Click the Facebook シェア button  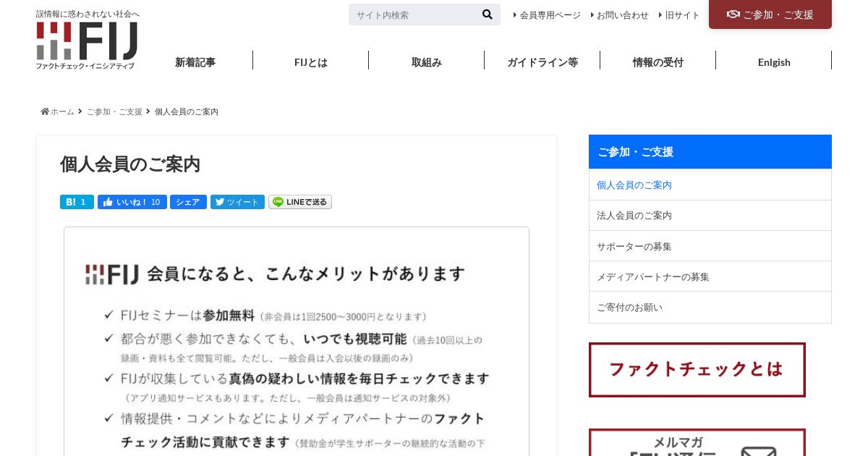188,202
